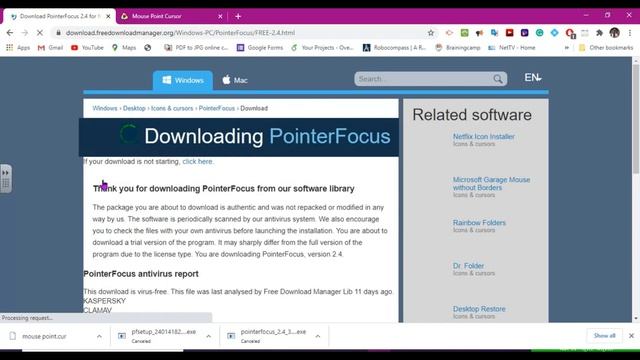Open the NetTV - Home bookmark

(512, 48)
